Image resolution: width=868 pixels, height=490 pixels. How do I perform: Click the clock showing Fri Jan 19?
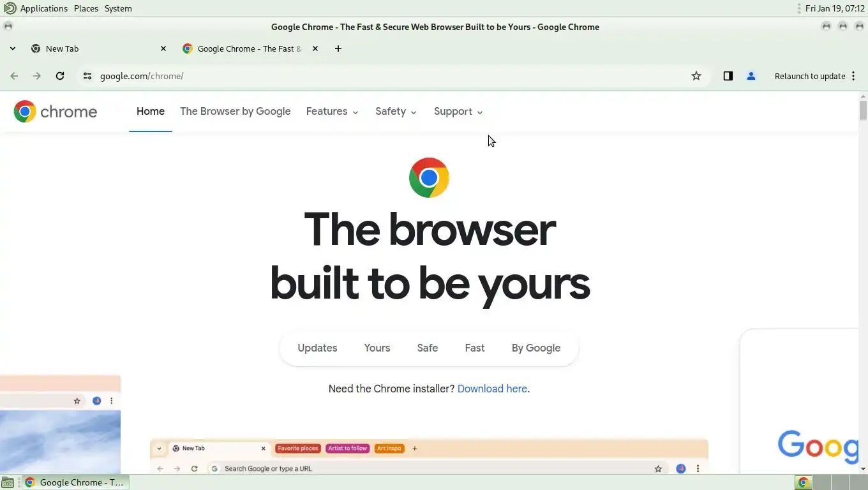coord(835,8)
